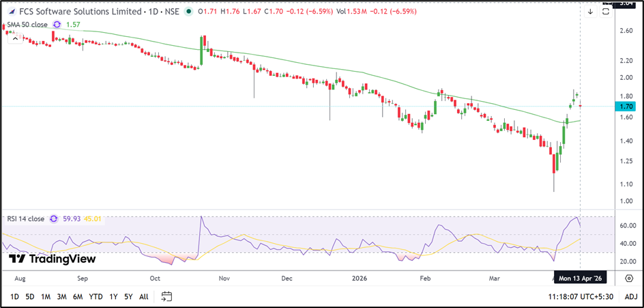Click the down-arrow icon at chart top right
644x308 pixels.
point(590,12)
